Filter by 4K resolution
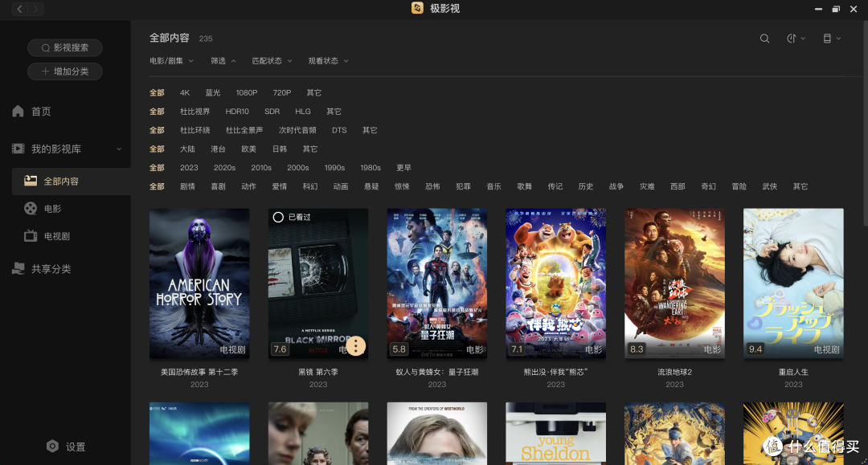This screenshot has height=465, width=868. [185, 93]
